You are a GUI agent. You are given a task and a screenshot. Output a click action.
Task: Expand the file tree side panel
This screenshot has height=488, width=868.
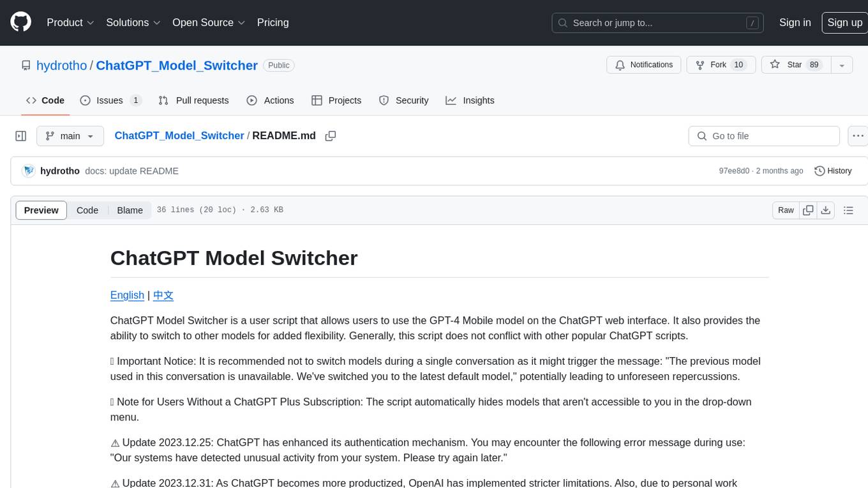(x=20, y=136)
